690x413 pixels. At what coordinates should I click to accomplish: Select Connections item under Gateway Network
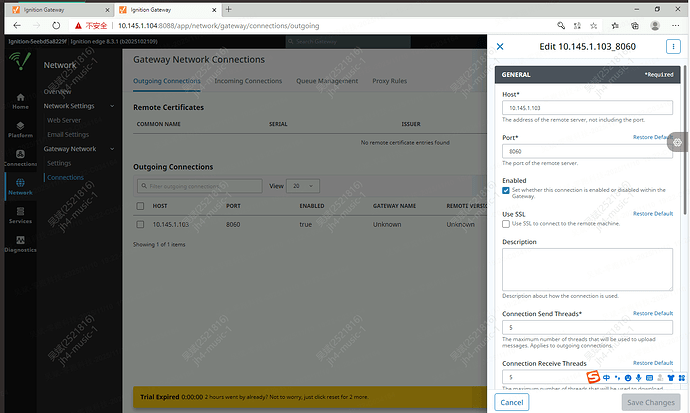65,177
